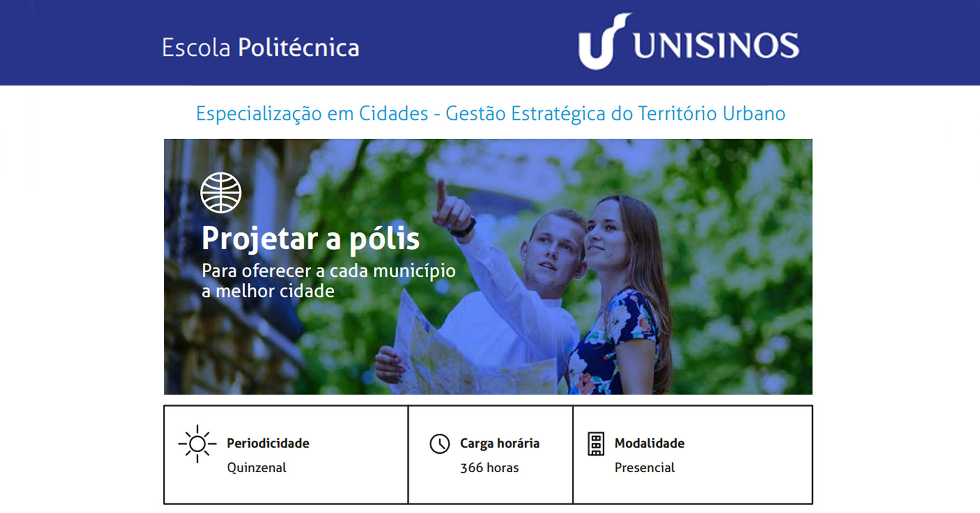The image size is (980, 513).
Task: Click the Presencial value text
Action: pos(644,467)
